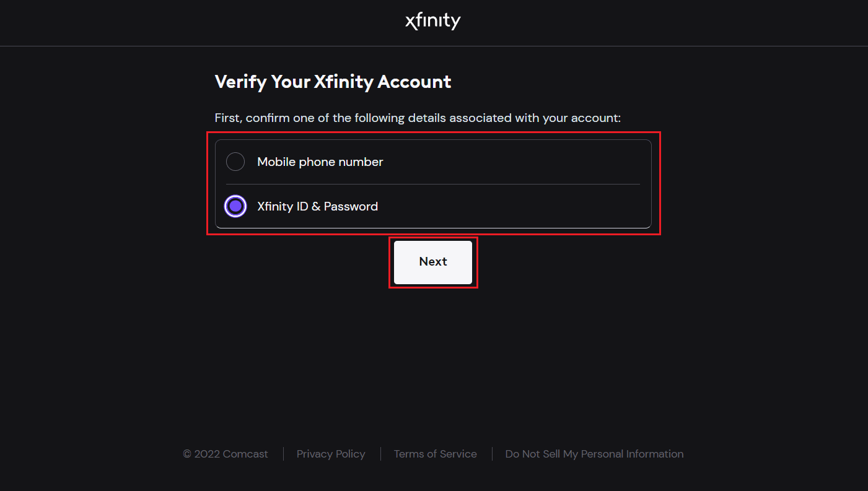Click the divider line between the two options
The image size is (868, 491).
432,184
